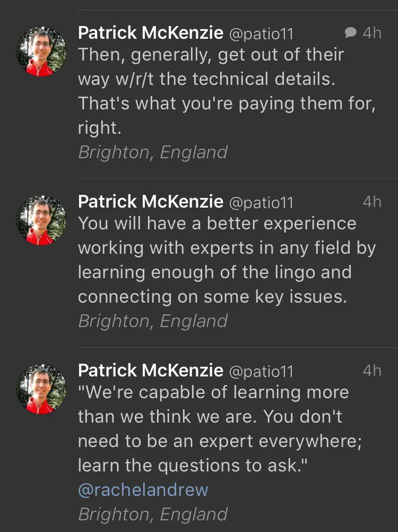Screen dimensions: 398x532
Task: Click Brighton, England below the @rachelandrew mention
Action: tap(153, 514)
